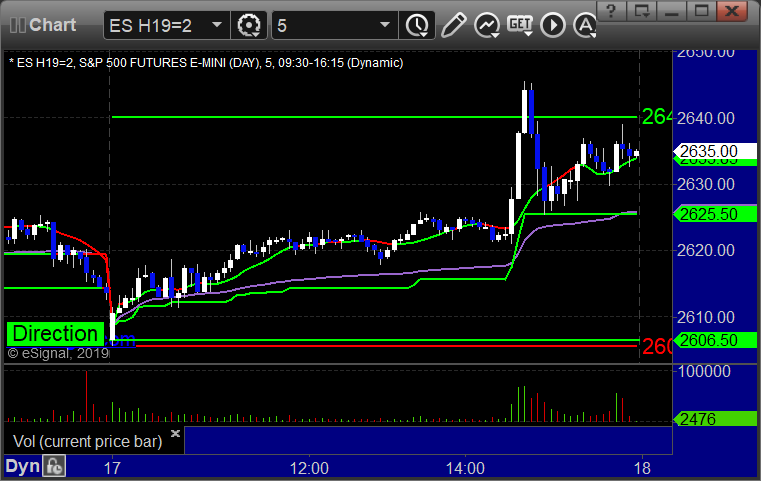The height and width of the screenshot is (481, 761).
Task: Close the Vol study panel with X
Action: 175,433
